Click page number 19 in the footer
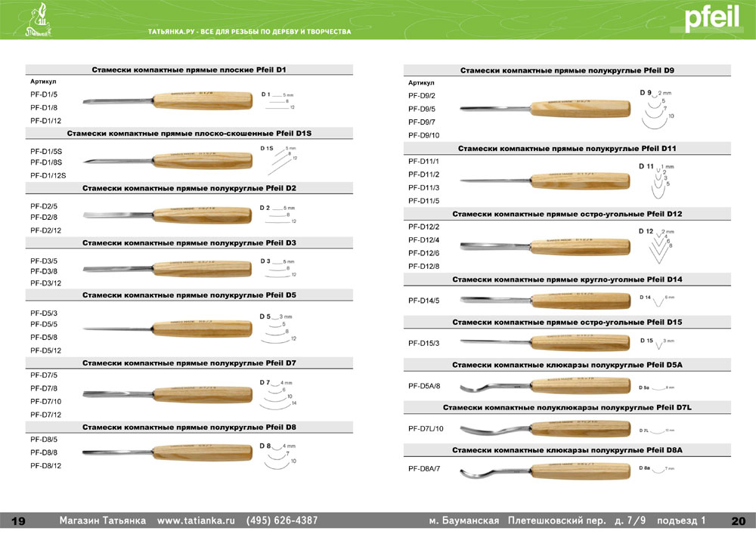756x534 pixels. click(x=18, y=521)
